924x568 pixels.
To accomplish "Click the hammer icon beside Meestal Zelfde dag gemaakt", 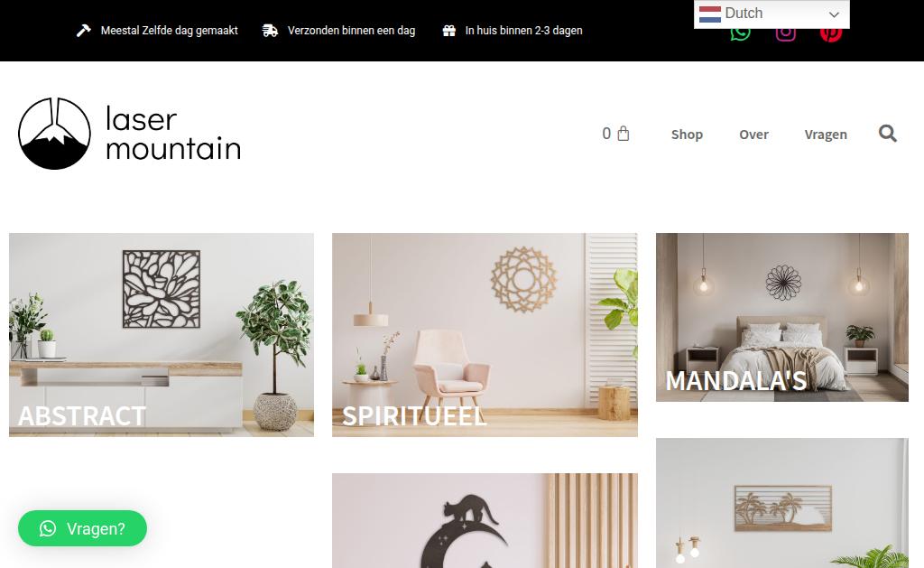I will (84, 31).
